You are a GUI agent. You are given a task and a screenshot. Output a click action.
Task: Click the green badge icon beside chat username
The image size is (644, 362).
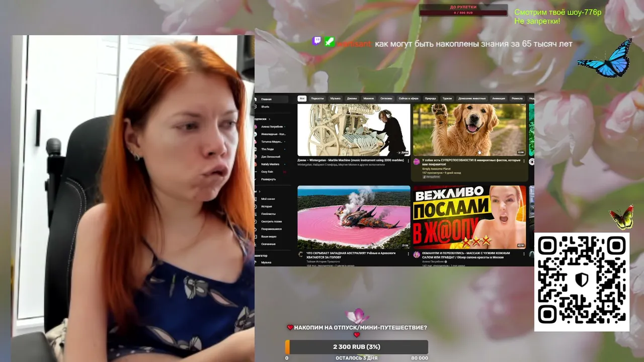point(329,42)
